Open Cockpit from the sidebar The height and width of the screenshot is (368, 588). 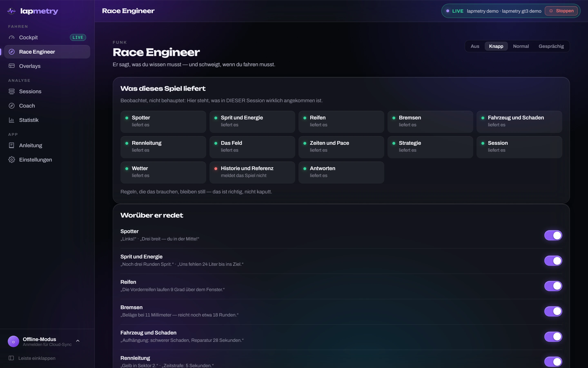point(47,37)
